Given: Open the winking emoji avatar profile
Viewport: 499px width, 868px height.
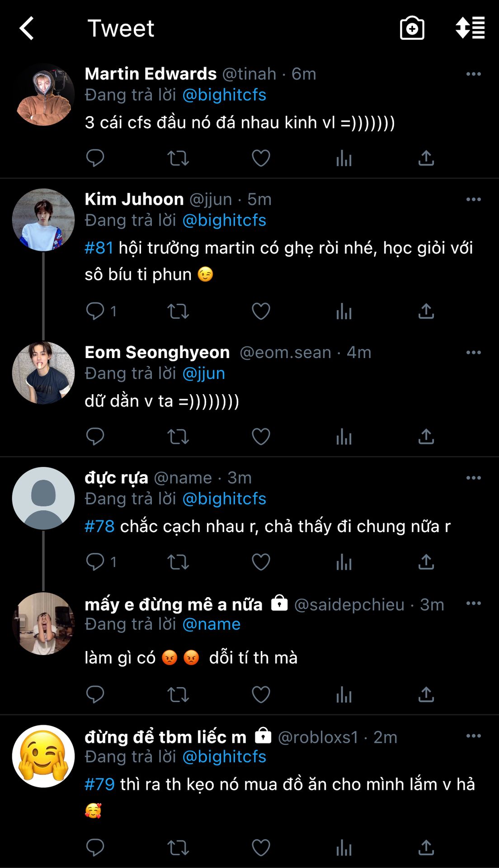Looking at the screenshot, I should coord(43,756).
